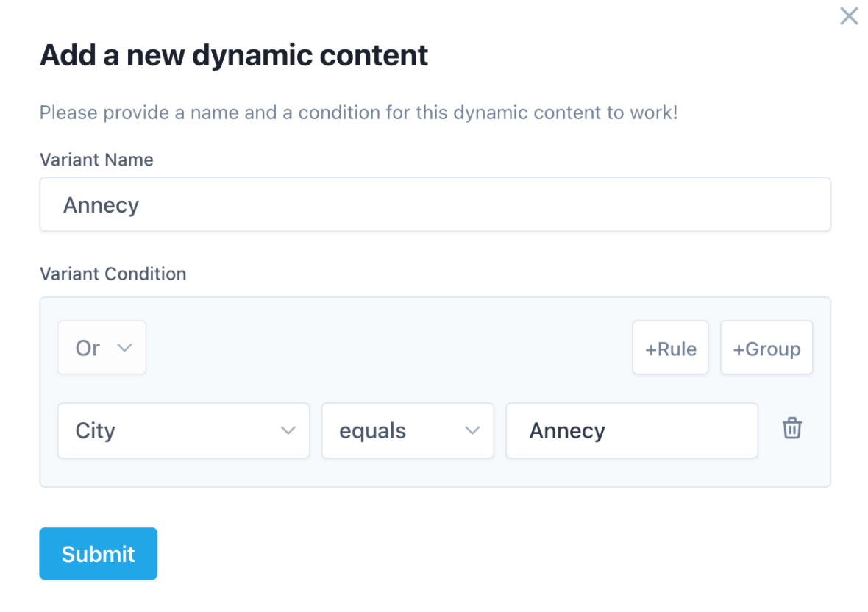Add a new rule with +Rule
Image resolution: width=868 pixels, height=612 pixels.
[x=670, y=347]
